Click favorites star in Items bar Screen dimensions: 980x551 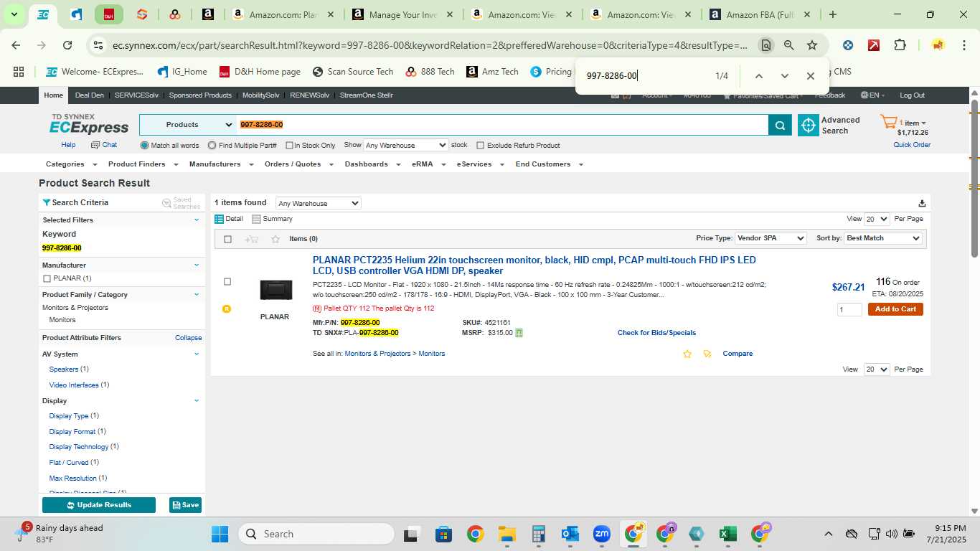pyautogui.click(x=275, y=239)
